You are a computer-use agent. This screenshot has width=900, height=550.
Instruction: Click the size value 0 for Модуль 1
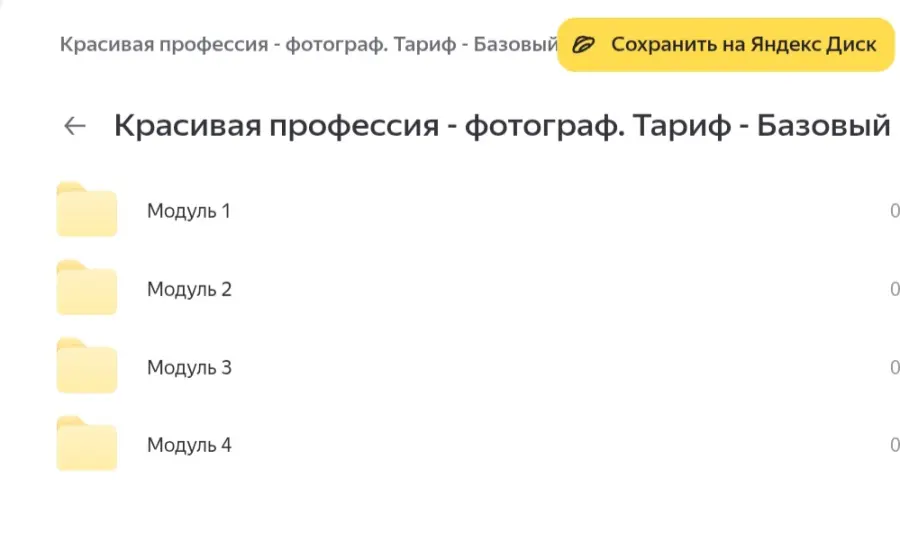tap(894, 211)
